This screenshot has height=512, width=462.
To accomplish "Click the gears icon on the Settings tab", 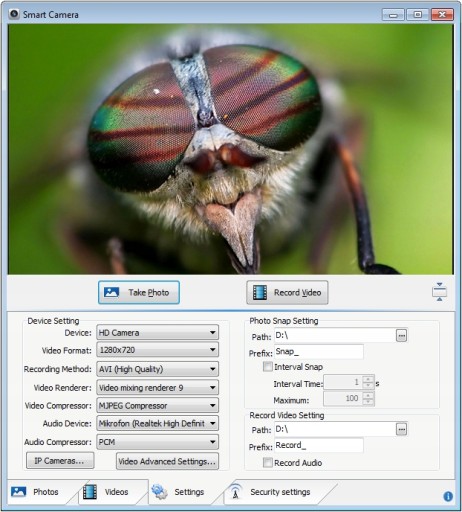I will tap(159, 492).
